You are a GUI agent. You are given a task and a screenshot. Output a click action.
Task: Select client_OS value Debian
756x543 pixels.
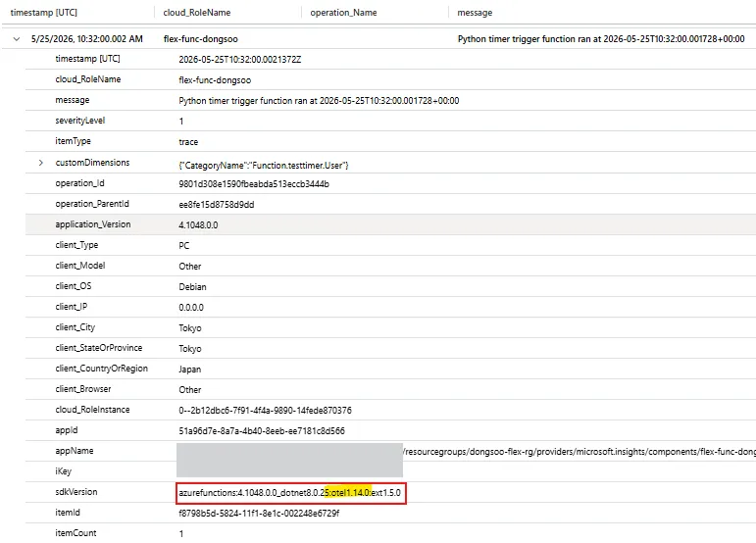[x=192, y=287]
